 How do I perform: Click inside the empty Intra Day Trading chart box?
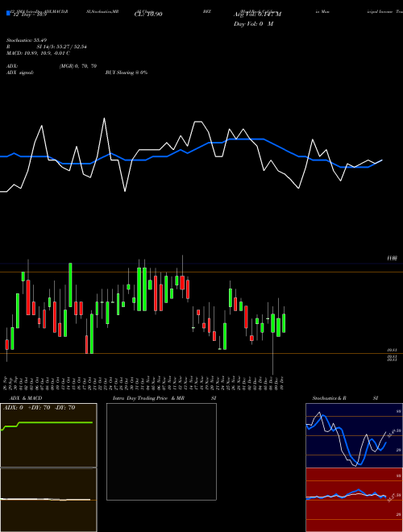click(161, 451)
